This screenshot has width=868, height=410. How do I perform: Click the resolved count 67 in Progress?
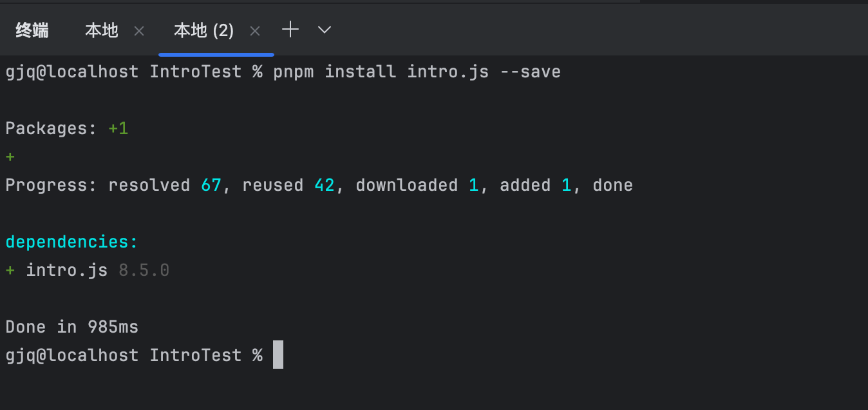211,185
